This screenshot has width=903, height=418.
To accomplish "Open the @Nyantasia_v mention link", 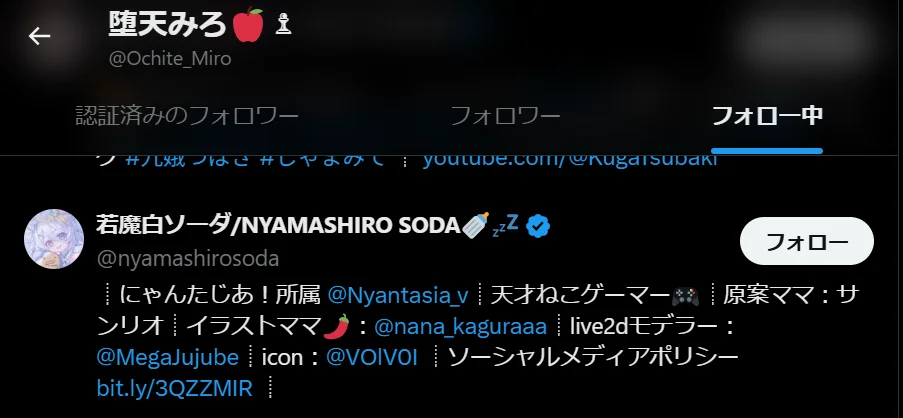I will 398,295.
